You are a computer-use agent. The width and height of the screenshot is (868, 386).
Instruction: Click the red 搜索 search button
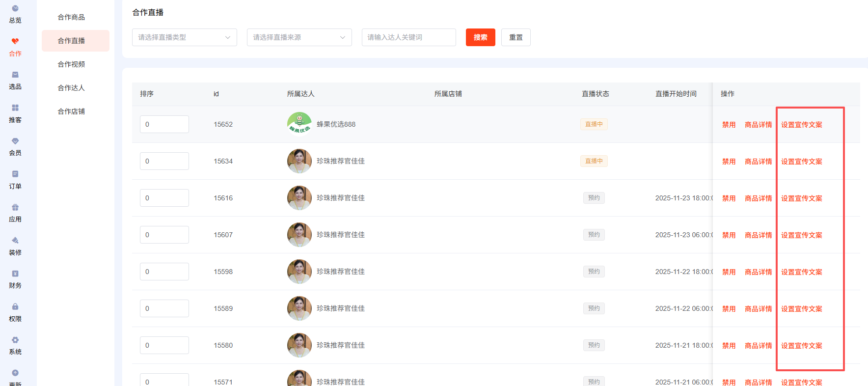tap(480, 37)
